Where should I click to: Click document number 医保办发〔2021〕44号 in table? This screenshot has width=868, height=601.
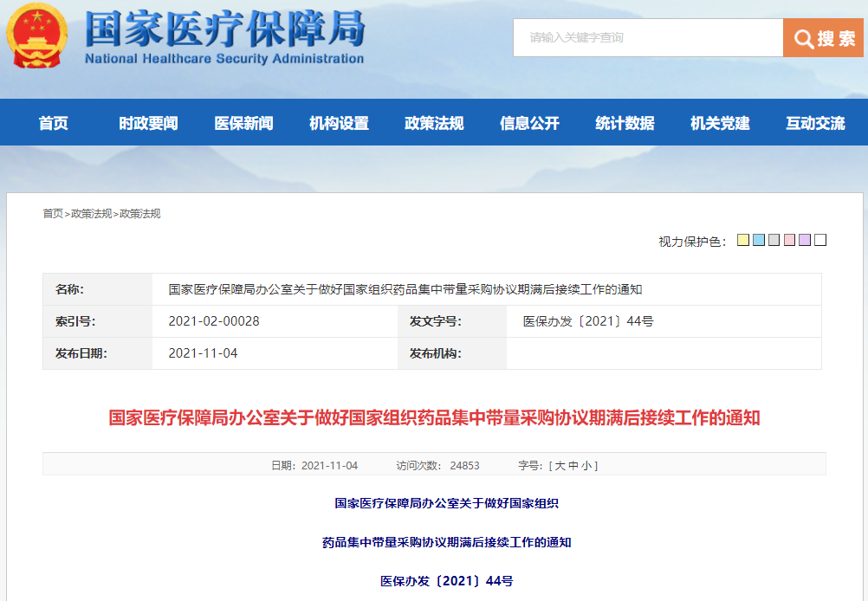588,321
